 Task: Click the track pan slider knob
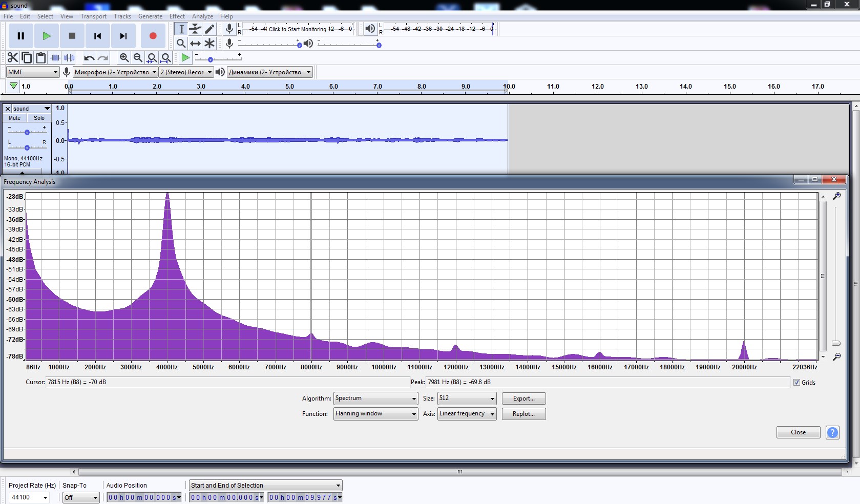[27, 148]
